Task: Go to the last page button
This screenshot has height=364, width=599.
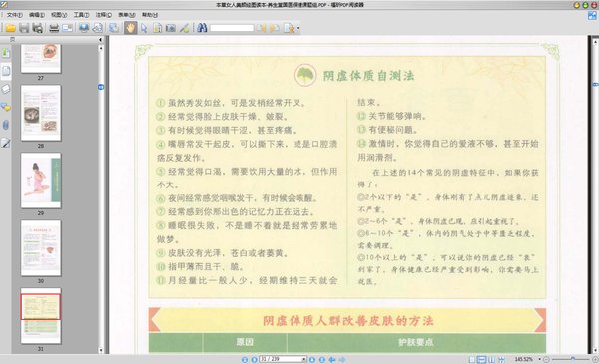Action: pos(322,359)
